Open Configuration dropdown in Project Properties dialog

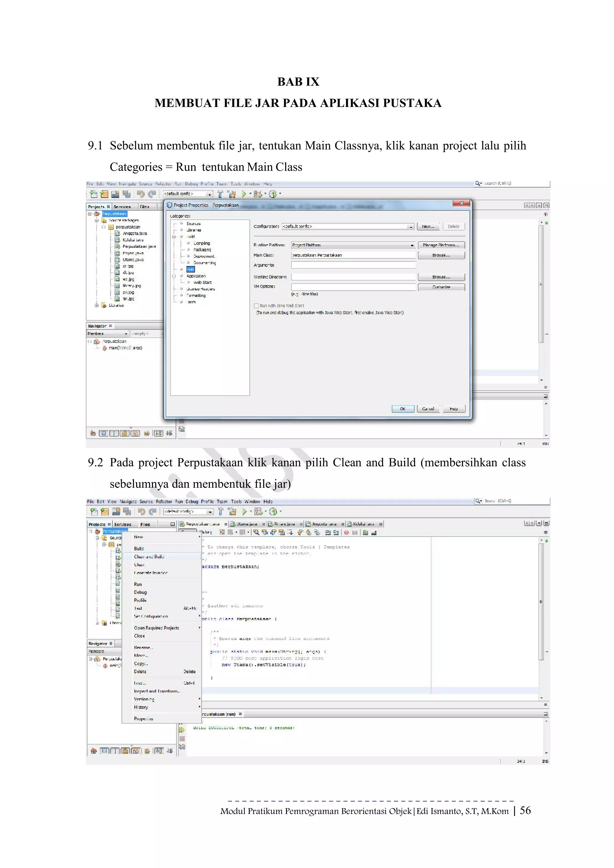pos(411,227)
